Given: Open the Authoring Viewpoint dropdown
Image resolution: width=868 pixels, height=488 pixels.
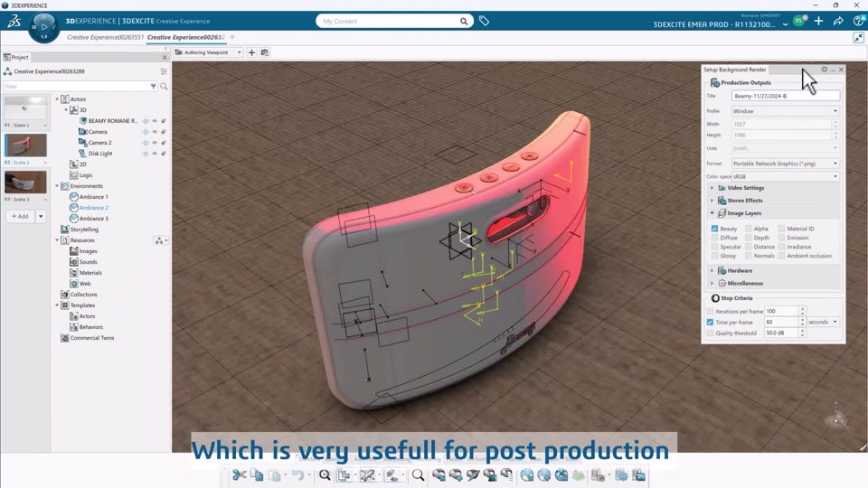Looking at the screenshot, I should tap(209, 52).
